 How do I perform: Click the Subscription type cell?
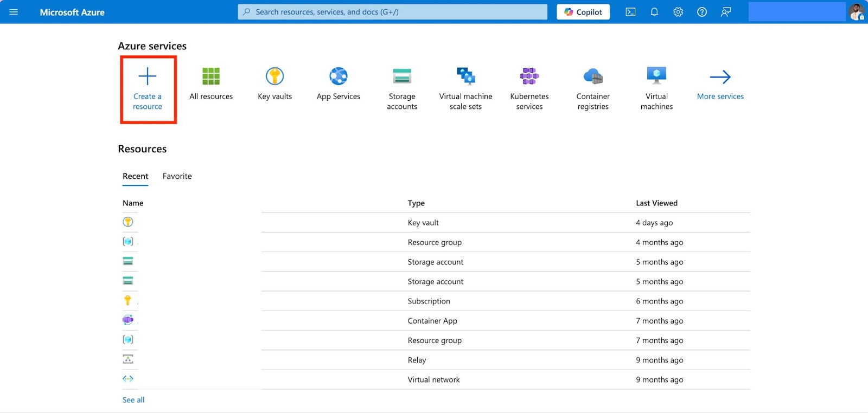429,301
